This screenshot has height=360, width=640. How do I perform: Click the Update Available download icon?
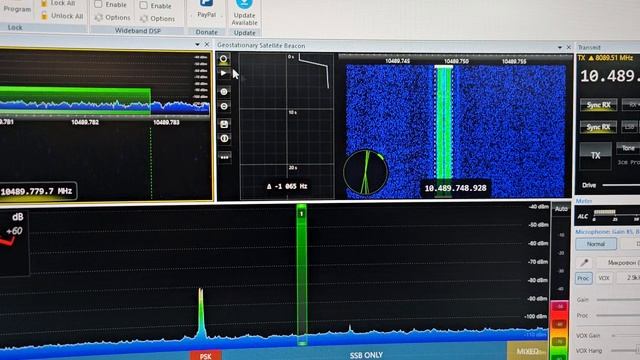[x=244, y=4]
